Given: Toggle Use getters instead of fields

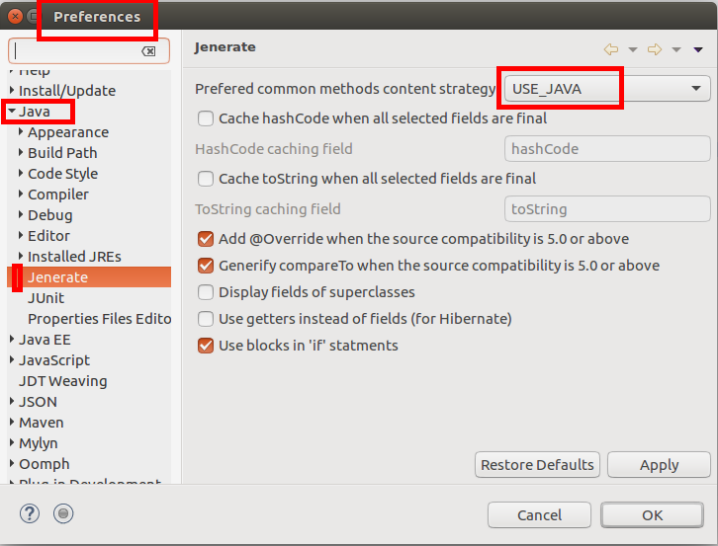Looking at the screenshot, I should tap(206, 319).
